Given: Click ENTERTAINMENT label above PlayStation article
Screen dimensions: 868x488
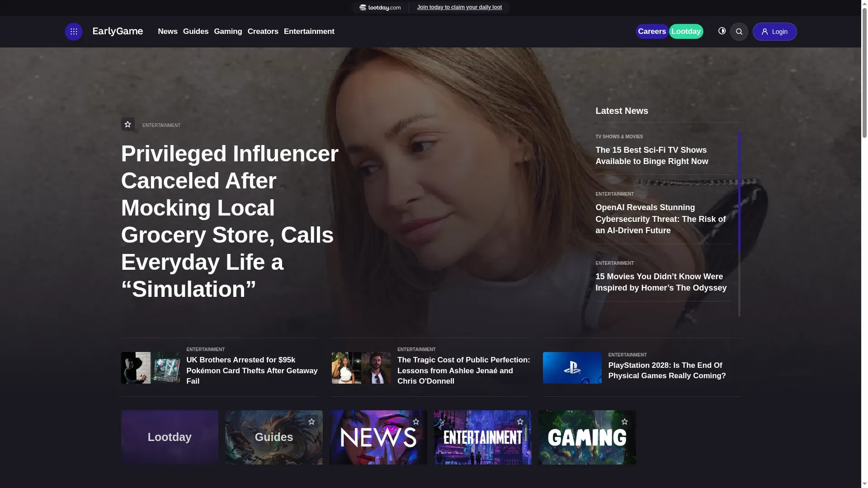Looking at the screenshot, I should click(x=627, y=355).
